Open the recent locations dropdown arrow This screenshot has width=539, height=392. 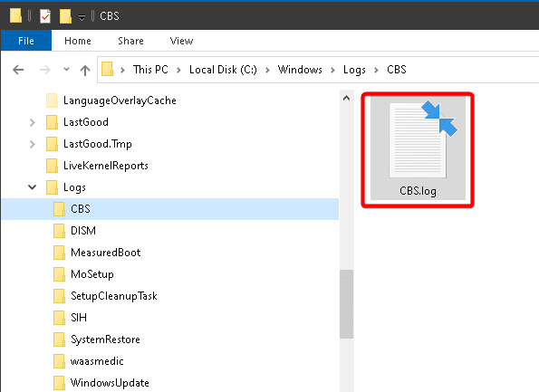tap(66, 70)
